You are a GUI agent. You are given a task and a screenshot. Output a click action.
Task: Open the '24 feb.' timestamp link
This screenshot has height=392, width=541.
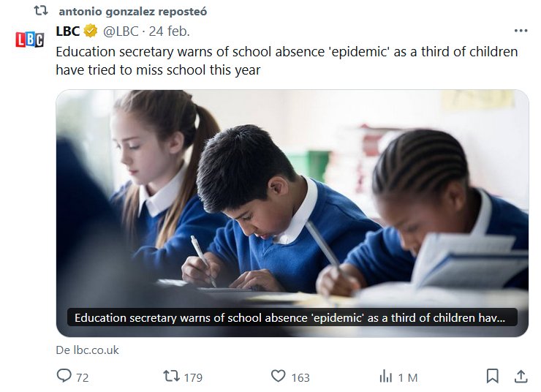[x=169, y=31]
